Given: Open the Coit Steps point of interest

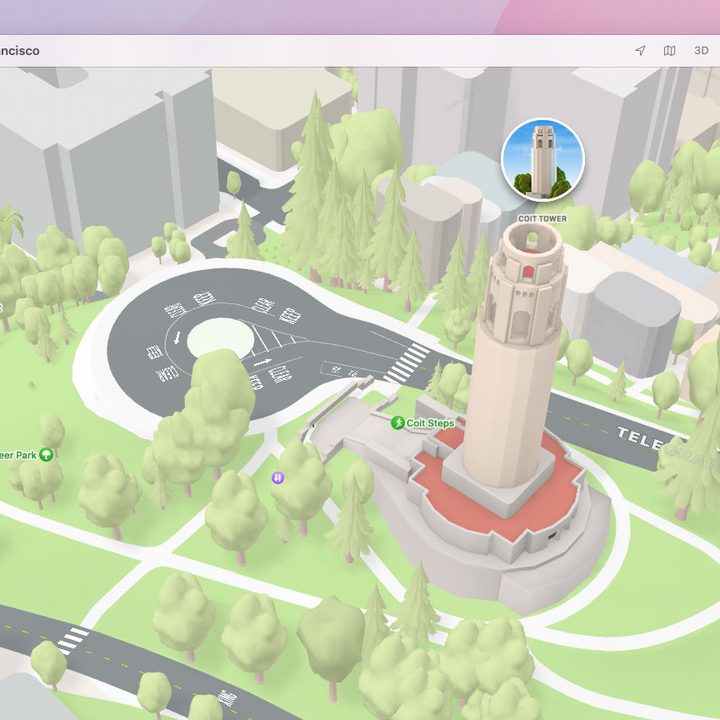Looking at the screenshot, I should click(423, 423).
